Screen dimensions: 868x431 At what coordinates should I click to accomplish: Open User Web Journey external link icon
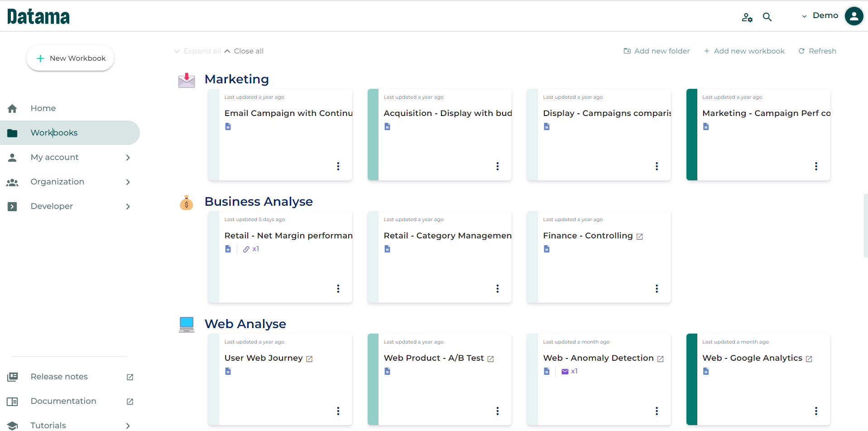[309, 359]
